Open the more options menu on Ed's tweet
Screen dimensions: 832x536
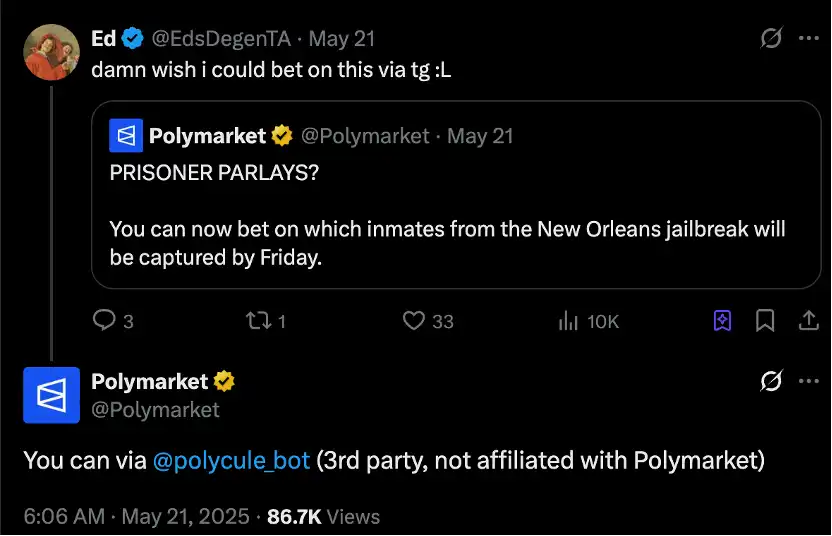(808, 39)
